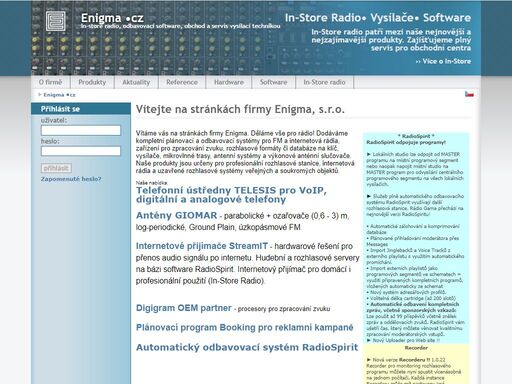This screenshot has height=384, width=512.
Task: Click the 'Naše nabídka:' label
Action: [x=152, y=183]
